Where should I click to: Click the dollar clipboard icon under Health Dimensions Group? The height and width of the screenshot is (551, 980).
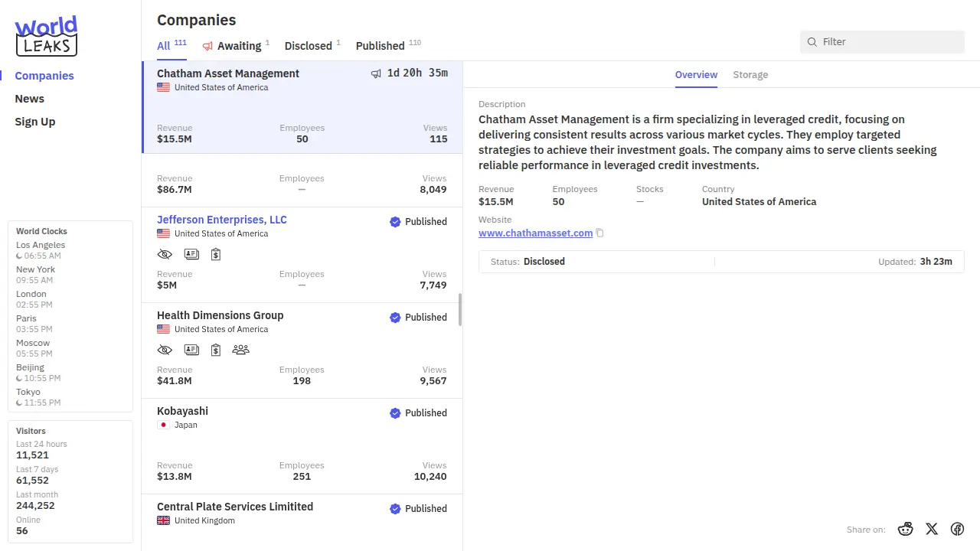(216, 350)
